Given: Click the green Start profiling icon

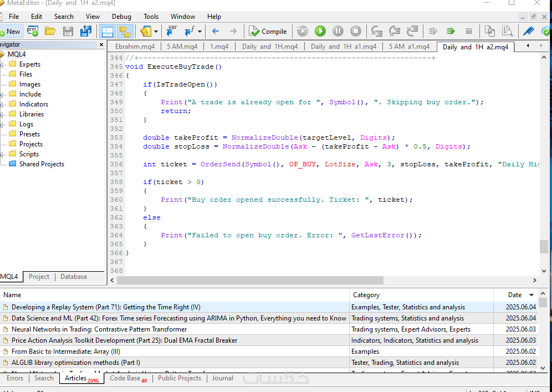Looking at the screenshot, I should click(451, 32).
